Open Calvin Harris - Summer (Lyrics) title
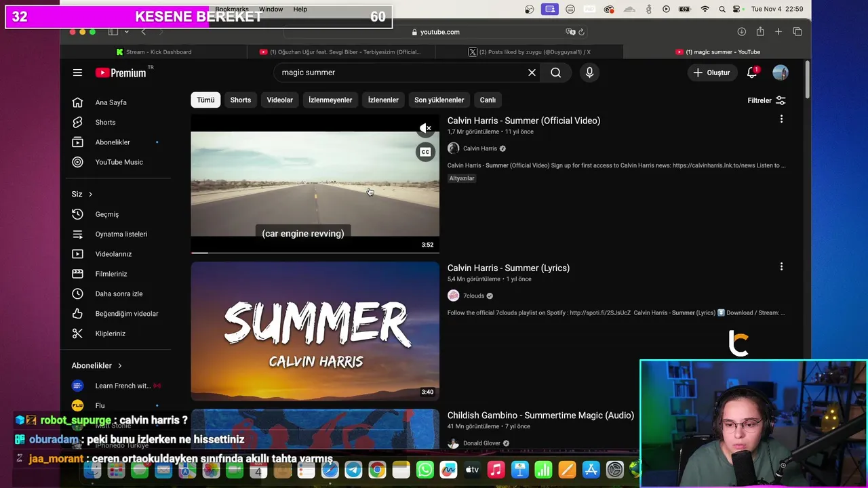Viewport: 868px width, 488px height. pos(509,268)
